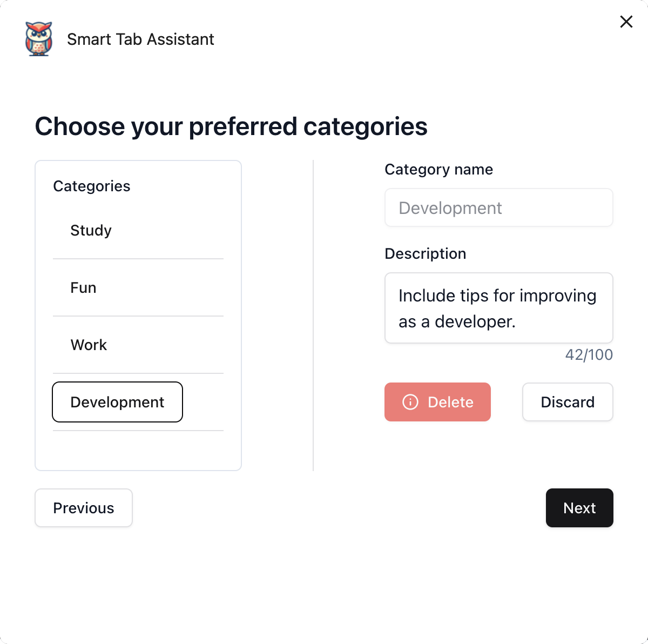Delete the Development category
This screenshot has width=648, height=644.
coord(437,402)
